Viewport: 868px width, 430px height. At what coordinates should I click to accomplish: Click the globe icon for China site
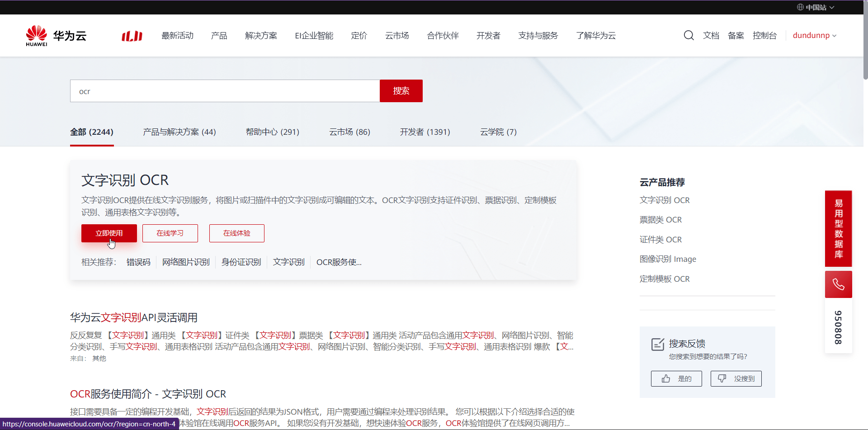click(x=800, y=7)
